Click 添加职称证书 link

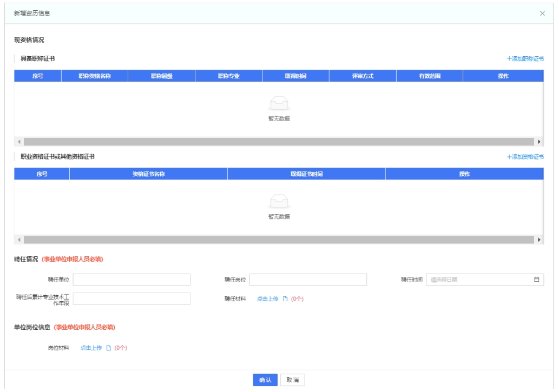coord(525,58)
